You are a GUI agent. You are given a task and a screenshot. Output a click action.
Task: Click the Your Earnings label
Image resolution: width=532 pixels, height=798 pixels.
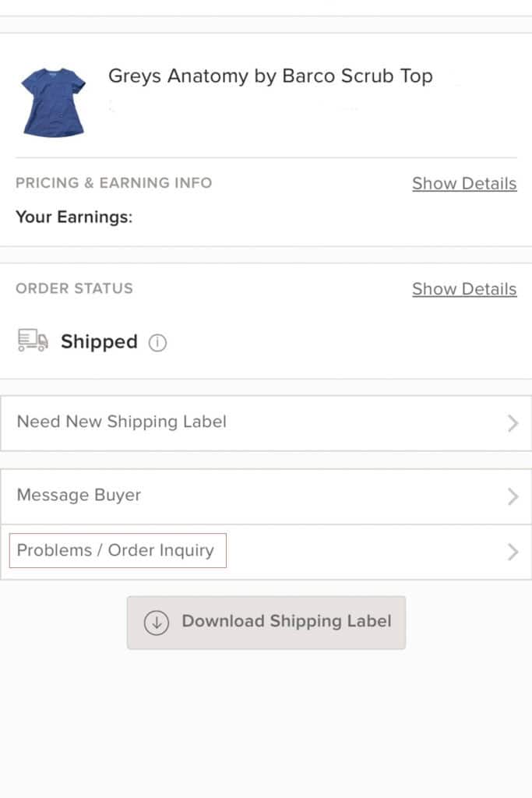[74, 217]
